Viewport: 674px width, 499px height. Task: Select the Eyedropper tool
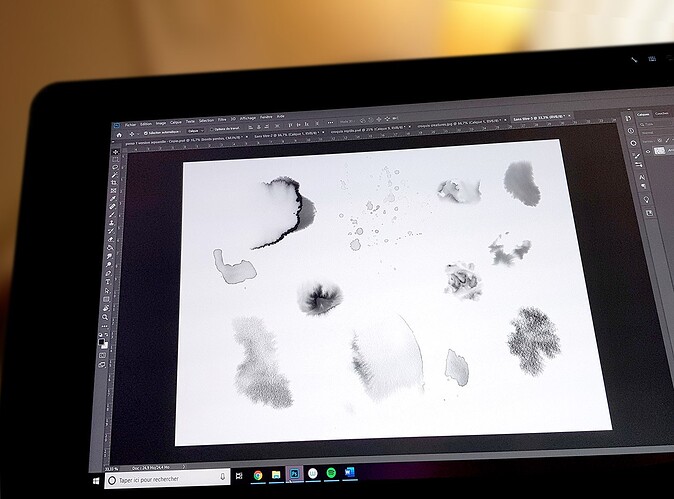[113, 199]
